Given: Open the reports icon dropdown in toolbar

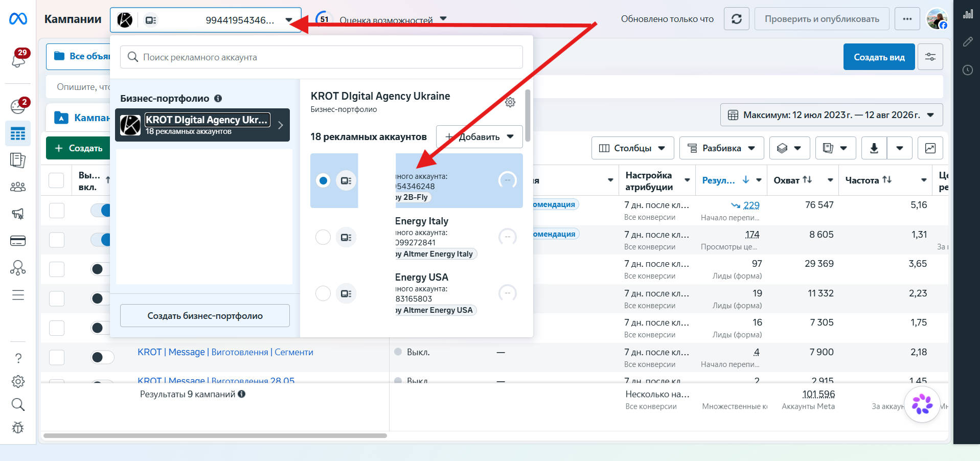Looking at the screenshot, I should [x=836, y=148].
